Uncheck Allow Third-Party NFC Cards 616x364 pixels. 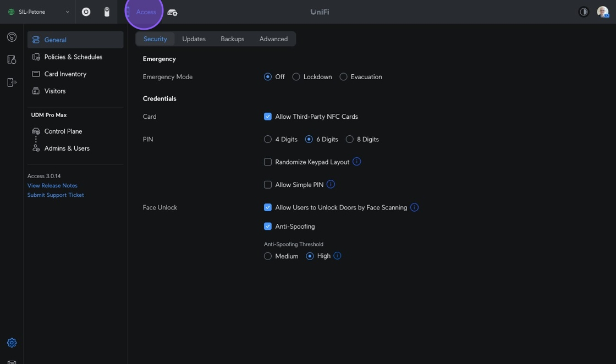[x=268, y=117]
